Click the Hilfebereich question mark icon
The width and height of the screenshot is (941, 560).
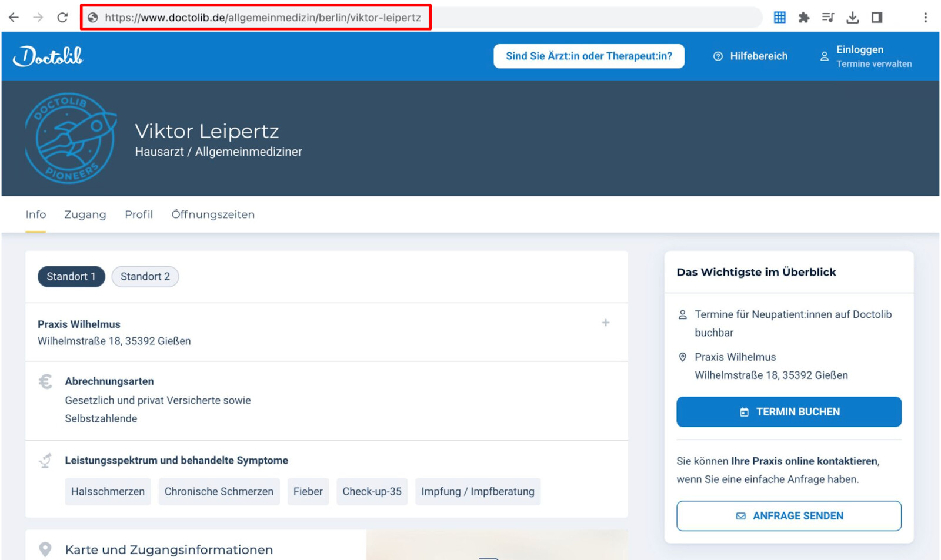coord(718,56)
